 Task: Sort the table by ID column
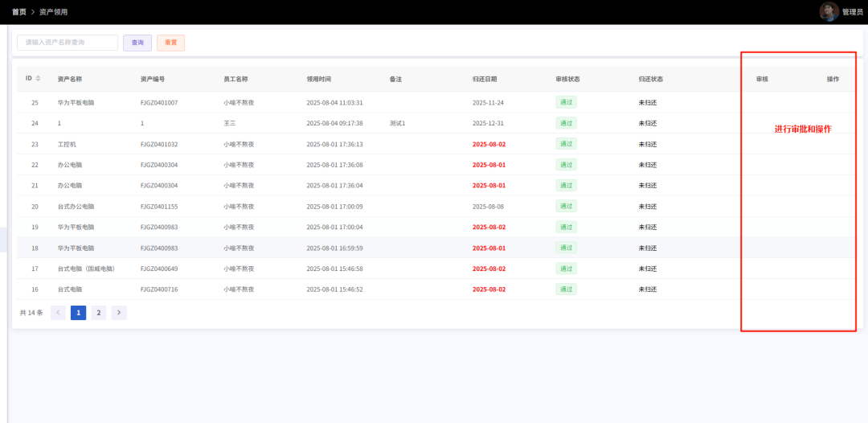point(38,79)
